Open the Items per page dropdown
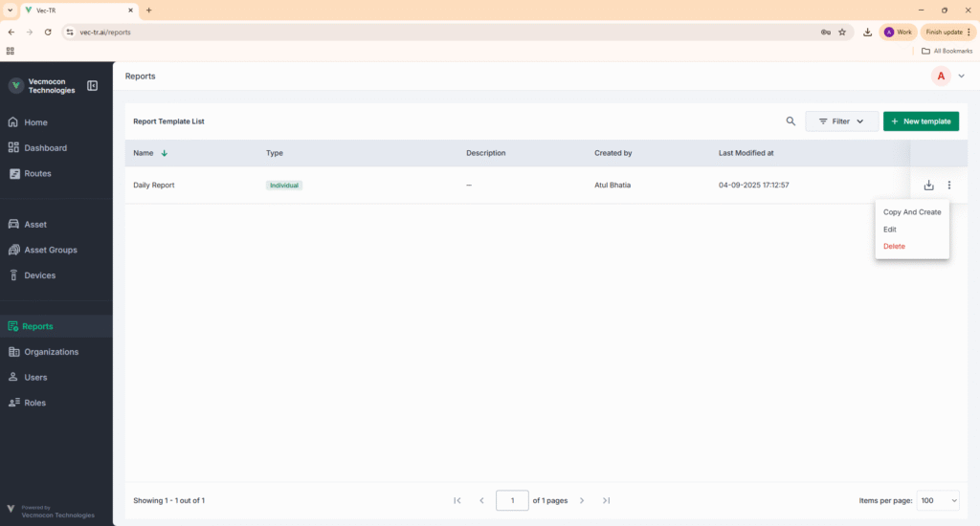The image size is (980, 526). [x=939, y=500]
